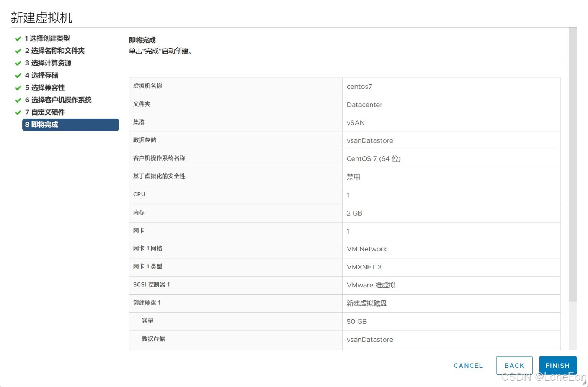The height and width of the screenshot is (387, 588).
Task: Click vsanDatastore under 创建硬盘 1
Action: (370, 340)
